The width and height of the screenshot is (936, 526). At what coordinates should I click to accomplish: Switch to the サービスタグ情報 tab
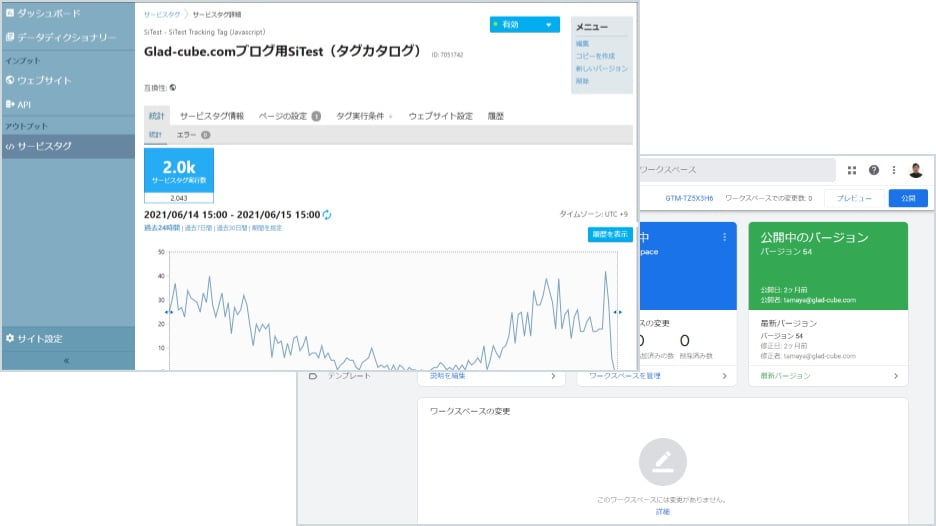point(212,116)
